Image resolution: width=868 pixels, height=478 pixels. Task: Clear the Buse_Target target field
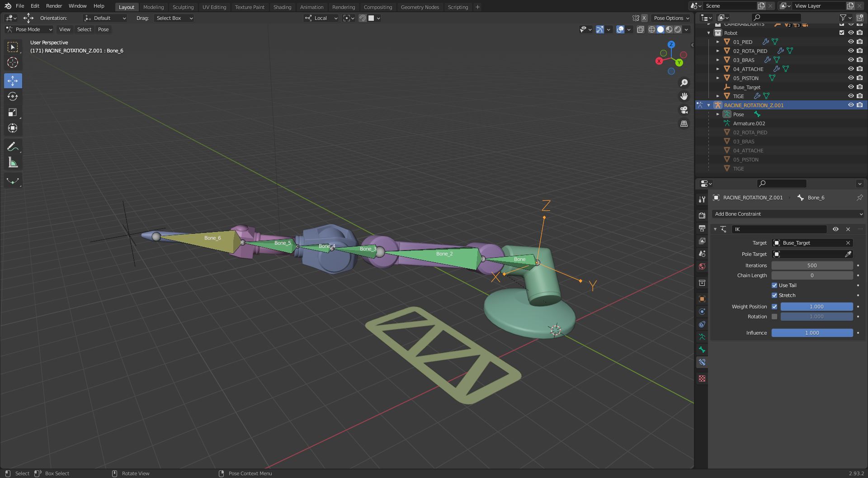(848, 243)
